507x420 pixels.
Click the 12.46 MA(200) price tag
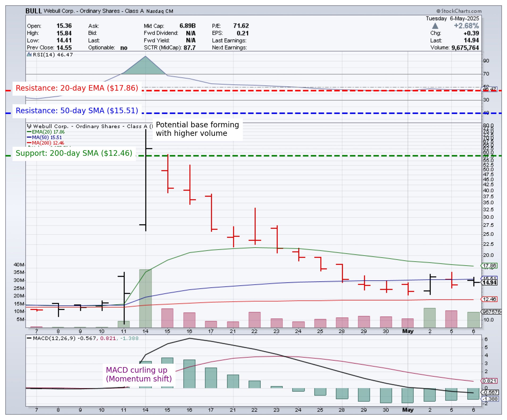click(489, 299)
